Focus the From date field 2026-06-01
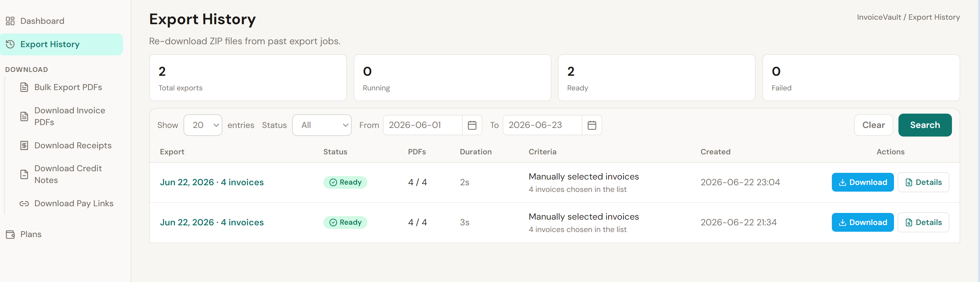 tap(423, 125)
